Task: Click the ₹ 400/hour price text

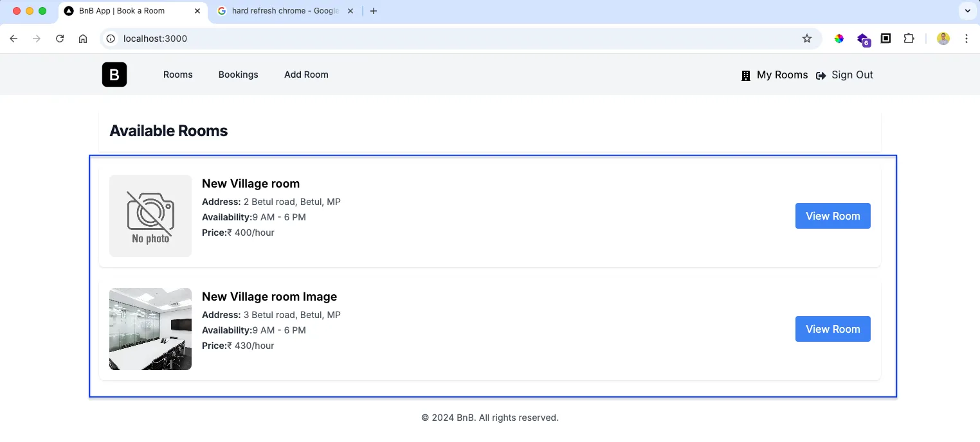Action: coord(251,233)
